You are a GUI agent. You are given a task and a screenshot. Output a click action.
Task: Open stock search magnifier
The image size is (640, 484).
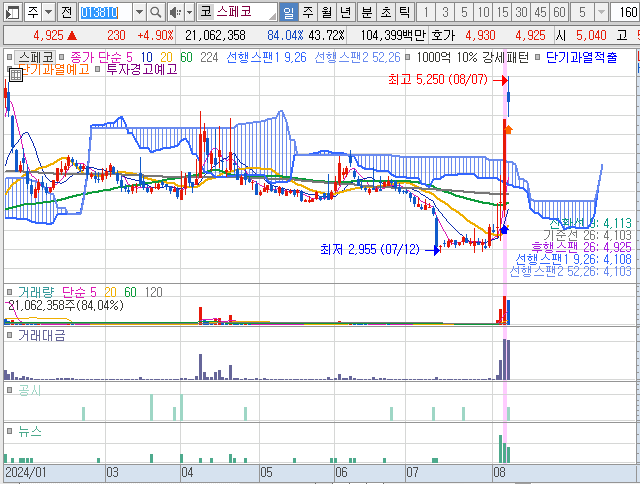[x=155, y=13]
